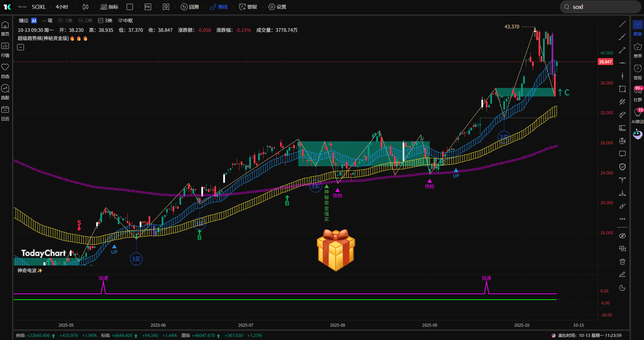Open the 设置 settings menu
The width and height of the screenshot is (644, 340).
[x=277, y=6]
